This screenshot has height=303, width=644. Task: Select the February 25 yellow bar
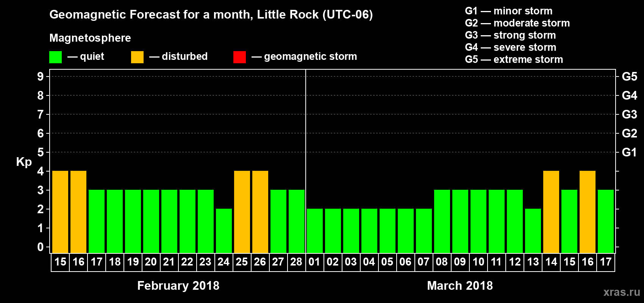pos(242,212)
